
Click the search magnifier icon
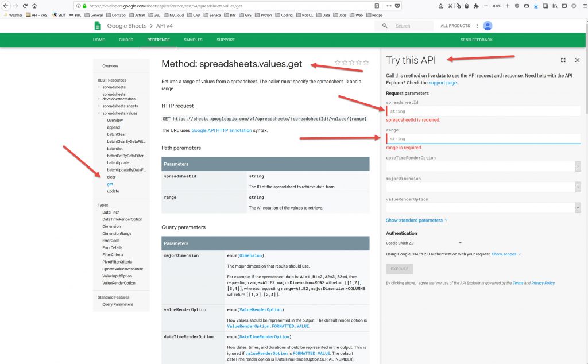(x=385, y=26)
